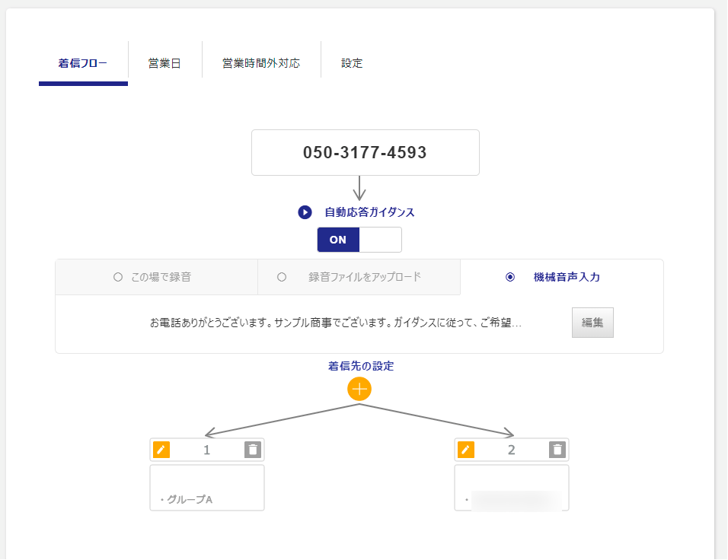Screen dimensions: 728x560
Task: Click the orange plus add destination button
Action: point(359,389)
